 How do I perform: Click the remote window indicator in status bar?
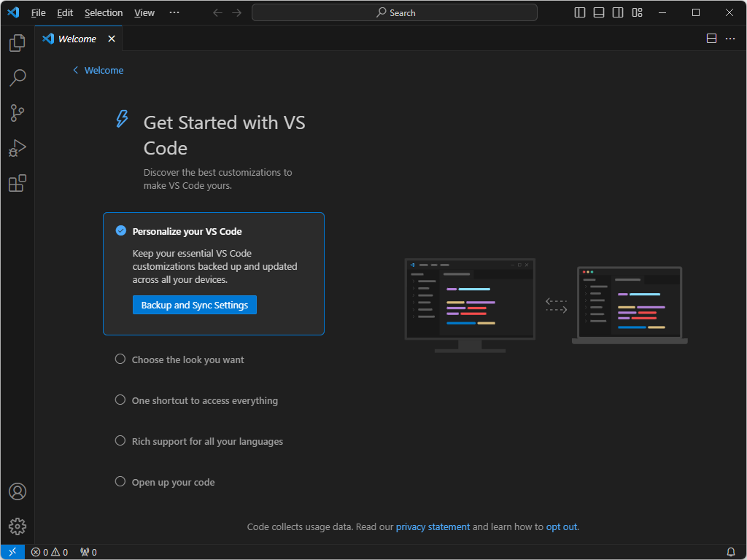point(12,552)
